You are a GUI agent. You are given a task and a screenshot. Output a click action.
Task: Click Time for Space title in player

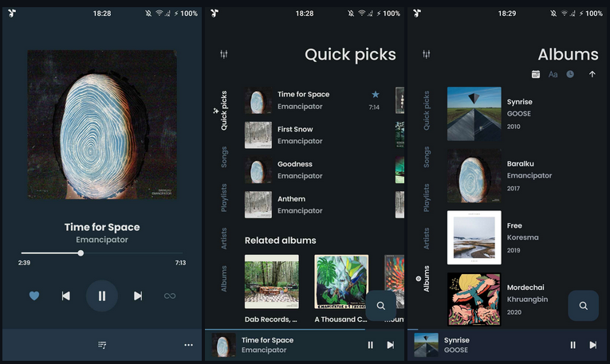pyautogui.click(x=102, y=227)
